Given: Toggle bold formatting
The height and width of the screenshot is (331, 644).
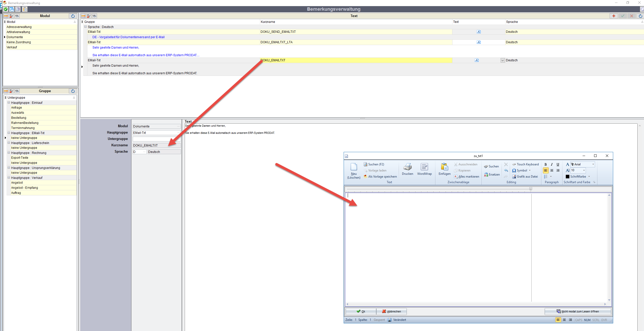Looking at the screenshot, I should pyautogui.click(x=545, y=164).
